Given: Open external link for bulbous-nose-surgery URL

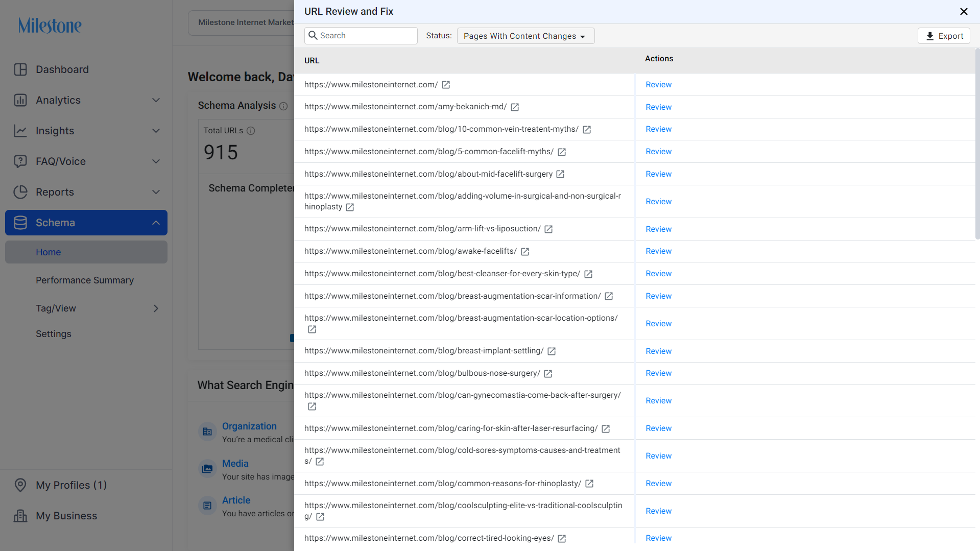Looking at the screenshot, I should 548,374.
